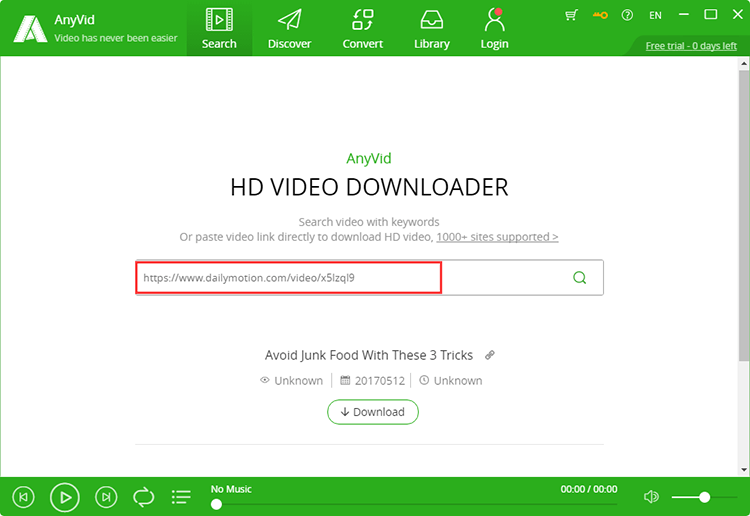
Task: Click the vertical scrollbar thumb
Action: tap(743, 215)
